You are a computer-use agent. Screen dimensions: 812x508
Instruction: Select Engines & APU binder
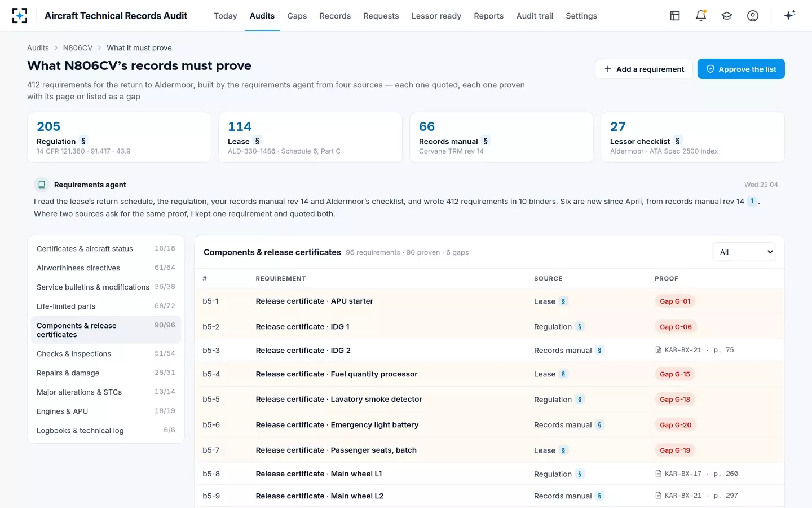click(106, 411)
